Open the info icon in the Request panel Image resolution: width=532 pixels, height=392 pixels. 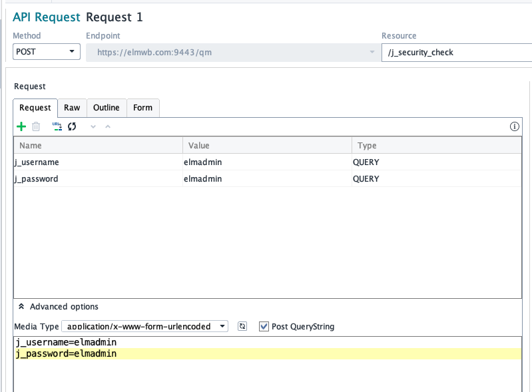pos(514,126)
